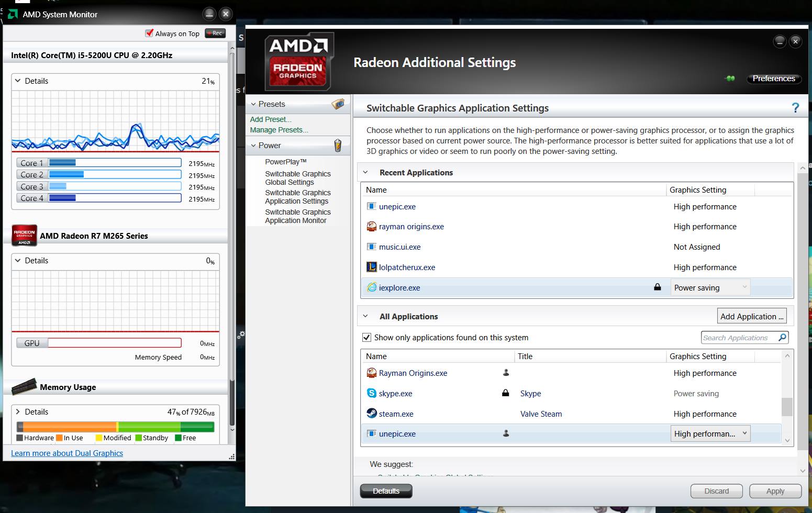The height and width of the screenshot is (513, 812).
Task: Click the unepic.exe icon in Recent Applications
Action: [x=372, y=206]
